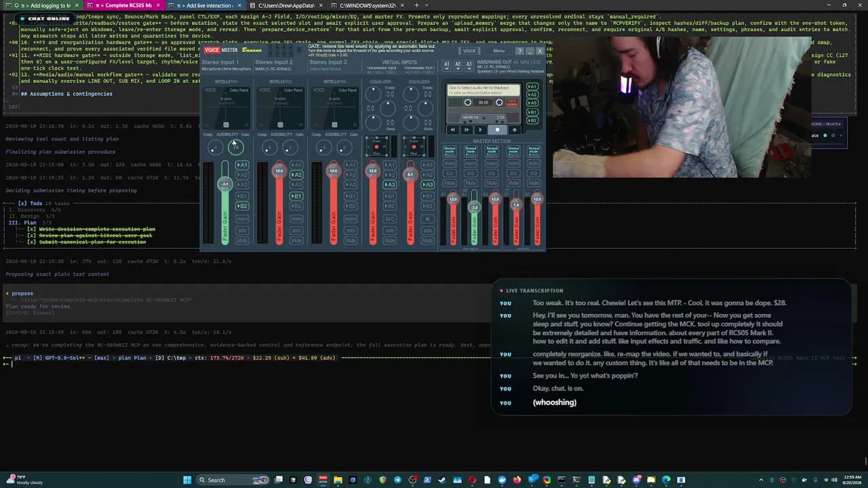Open the Windows Start menu
The image size is (868, 488).
[x=187, y=480]
